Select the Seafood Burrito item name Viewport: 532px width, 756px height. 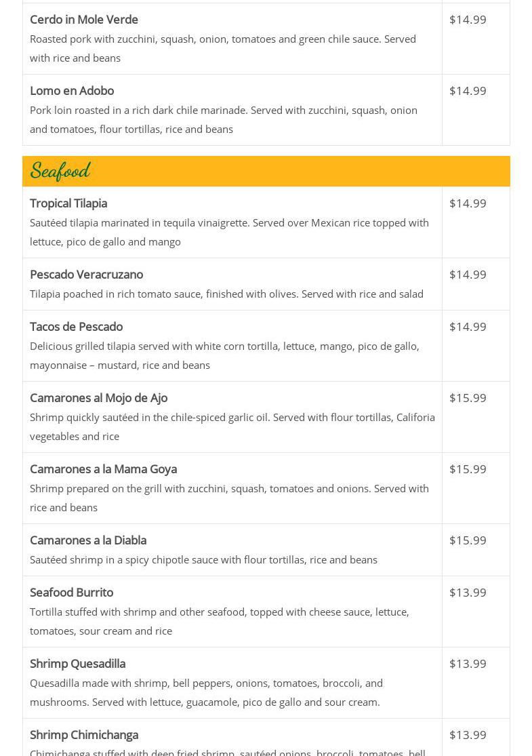click(71, 593)
